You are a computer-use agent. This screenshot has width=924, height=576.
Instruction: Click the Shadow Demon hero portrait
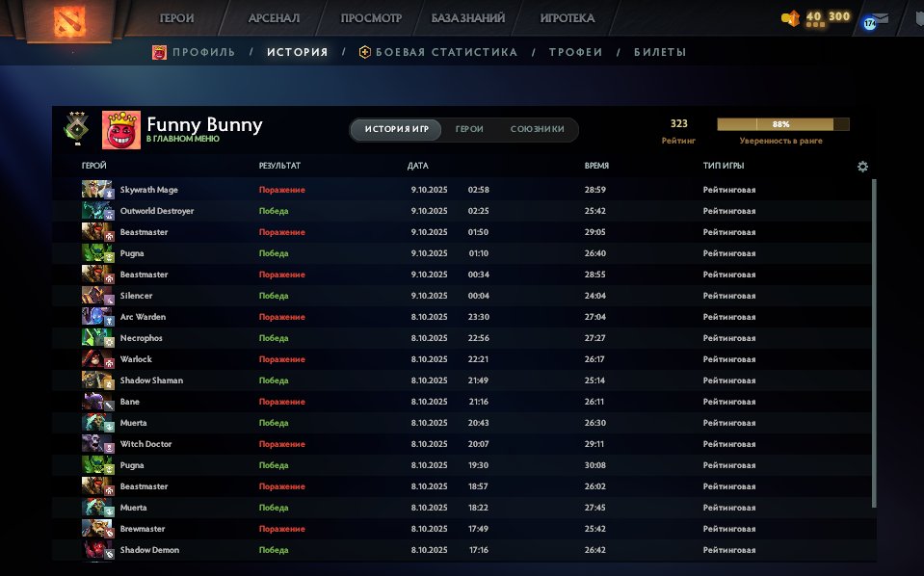point(96,550)
